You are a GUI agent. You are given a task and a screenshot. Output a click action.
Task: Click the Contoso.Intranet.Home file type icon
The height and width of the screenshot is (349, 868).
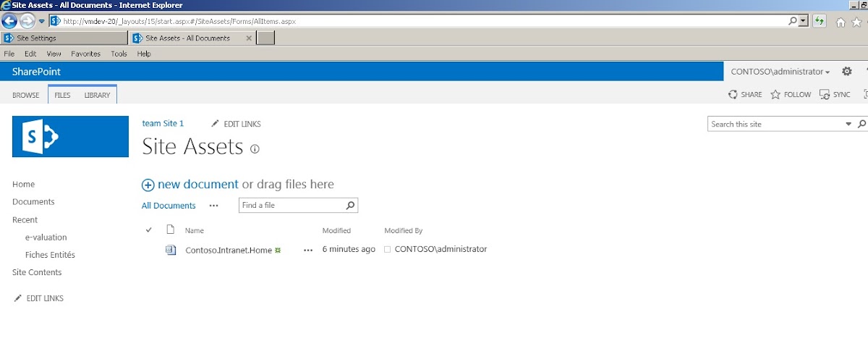(171, 250)
